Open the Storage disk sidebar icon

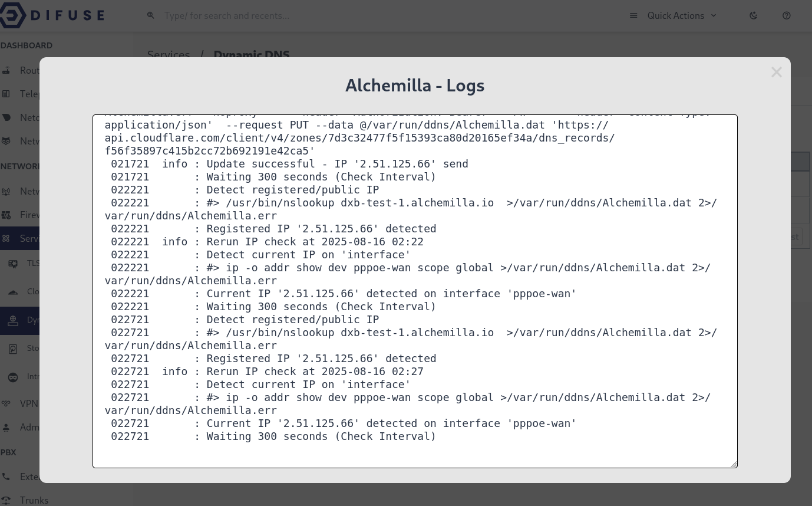[x=13, y=349]
